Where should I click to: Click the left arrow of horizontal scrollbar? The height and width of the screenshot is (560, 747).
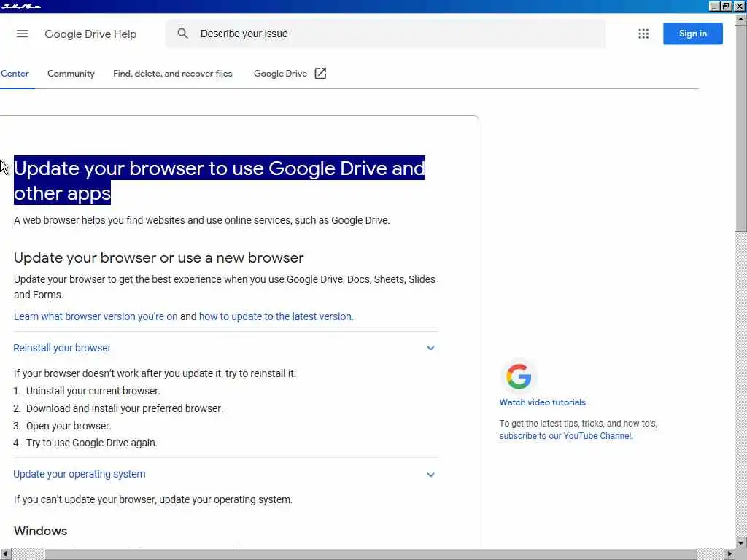(5, 554)
